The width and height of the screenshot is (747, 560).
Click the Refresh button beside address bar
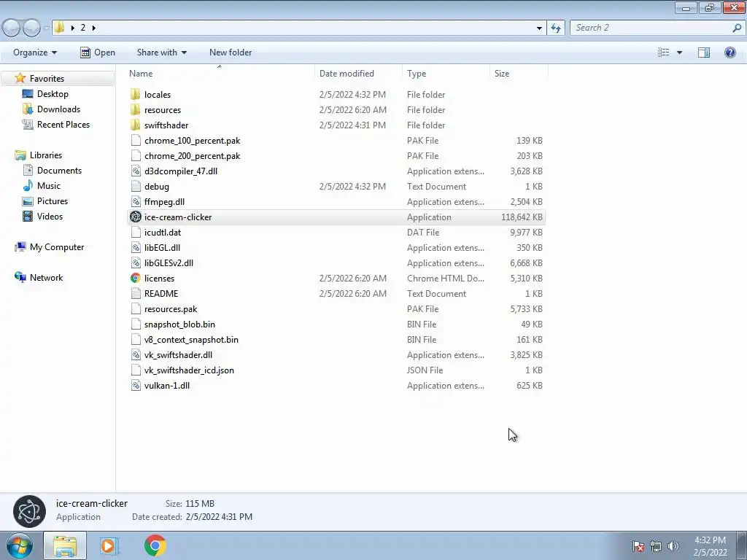[x=555, y=28]
